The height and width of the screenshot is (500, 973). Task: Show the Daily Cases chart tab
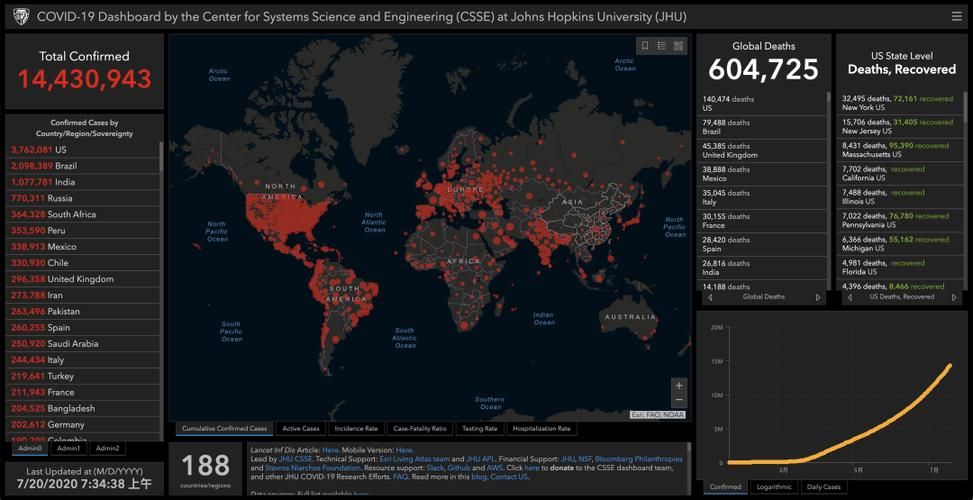pos(823,487)
